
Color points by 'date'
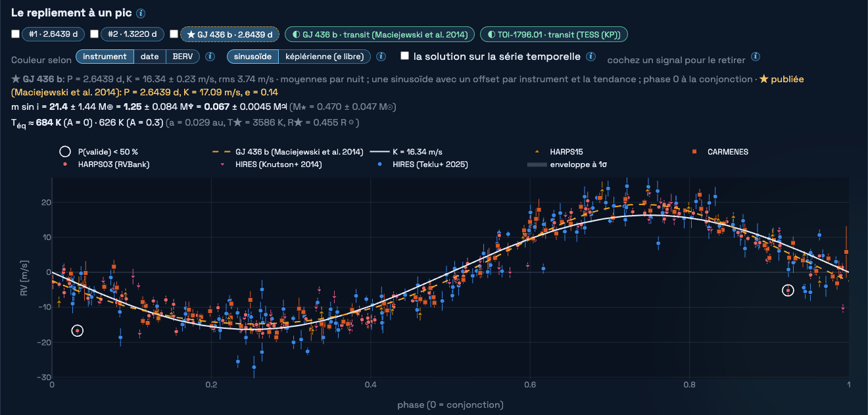point(150,57)
